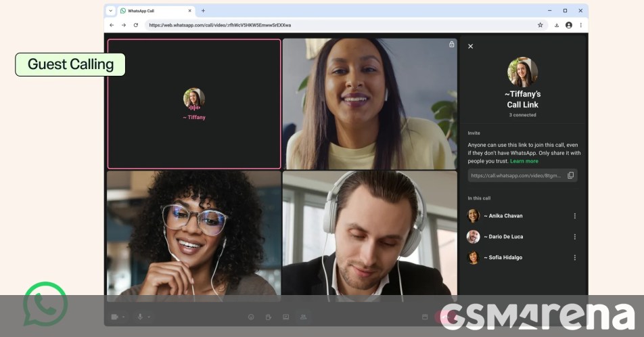Click the web.whatsapp.com address bar

coord(345,25)
